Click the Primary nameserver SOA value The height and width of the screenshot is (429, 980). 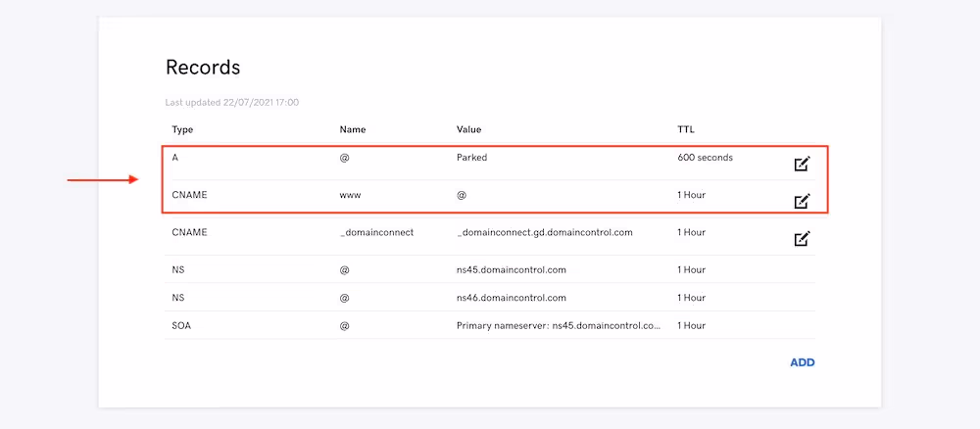click(x=558, y=325)
